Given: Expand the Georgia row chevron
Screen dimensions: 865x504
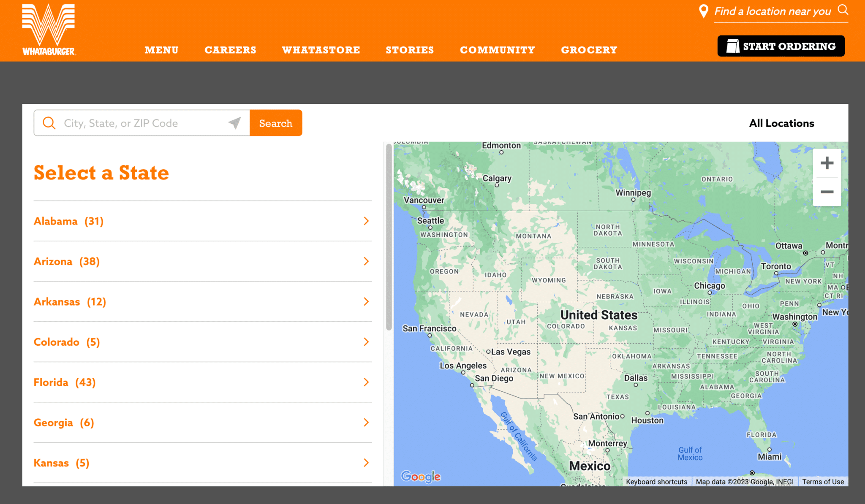Looking at the screenshot, I should click(366, 423).
